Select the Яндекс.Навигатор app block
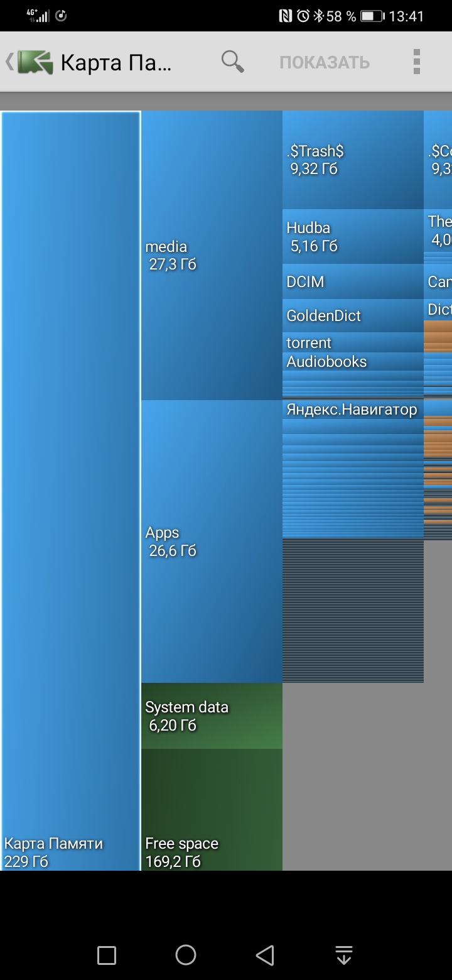Image resolution: width=452 pixels, height=980 pixels. [352, 410]
